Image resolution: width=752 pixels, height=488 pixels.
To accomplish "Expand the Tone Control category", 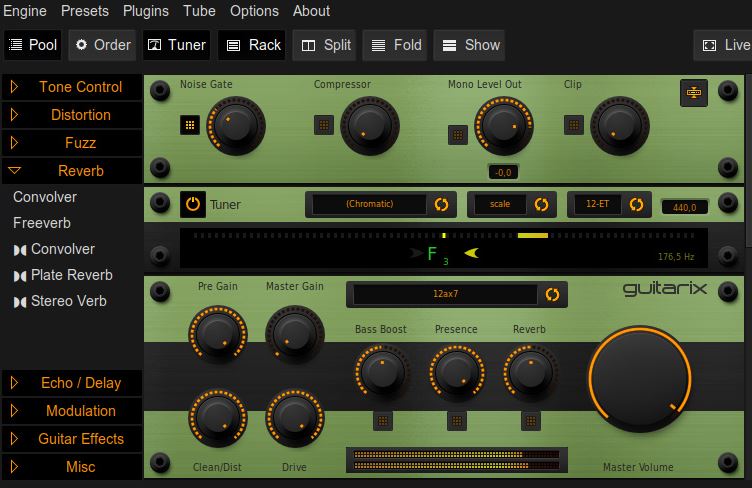I will point(72,87).
